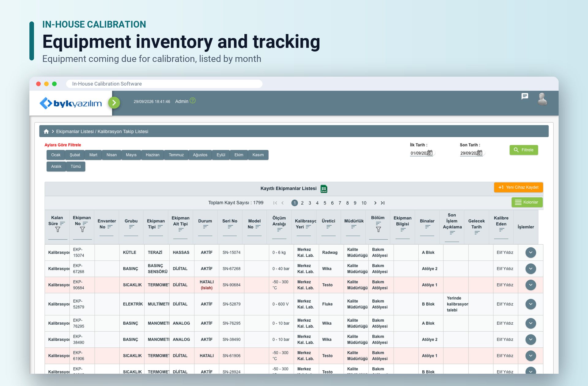This screenshot has height=386, width=588.
Task: Toggle sorting on the Durum column
Action: [205, 227]
